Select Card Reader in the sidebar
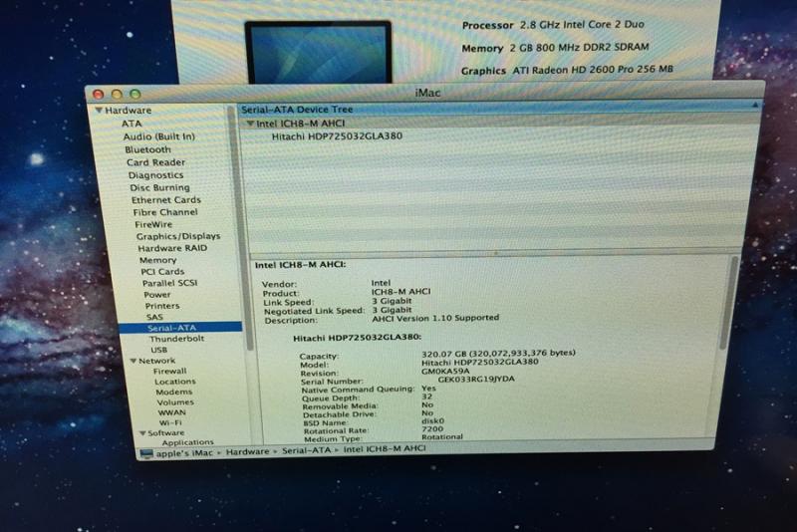Screen dimensions: 797x532 point(155,162)
